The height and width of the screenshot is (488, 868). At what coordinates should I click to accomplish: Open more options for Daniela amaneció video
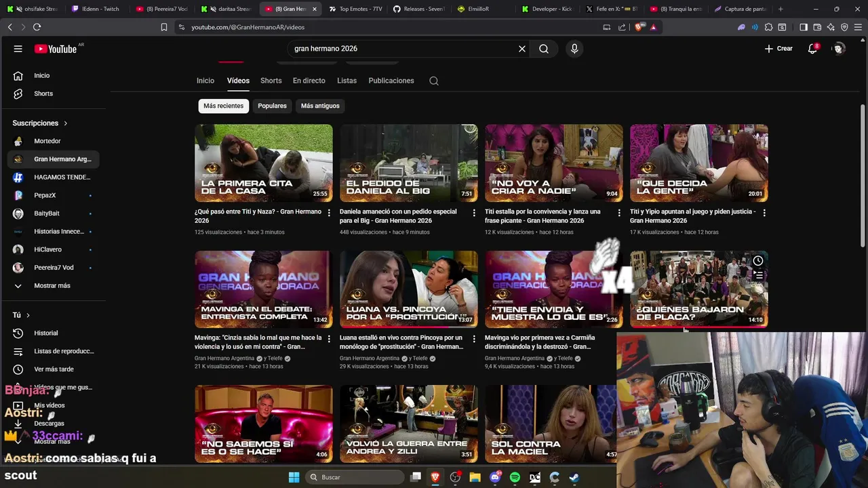tap(474, 213)
